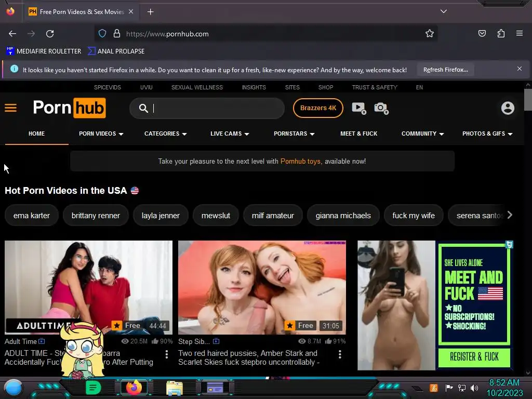Open the Firefox extensions panel
Image resolution: width=532 pixels, height=399 pixels.
click(501, 33)
